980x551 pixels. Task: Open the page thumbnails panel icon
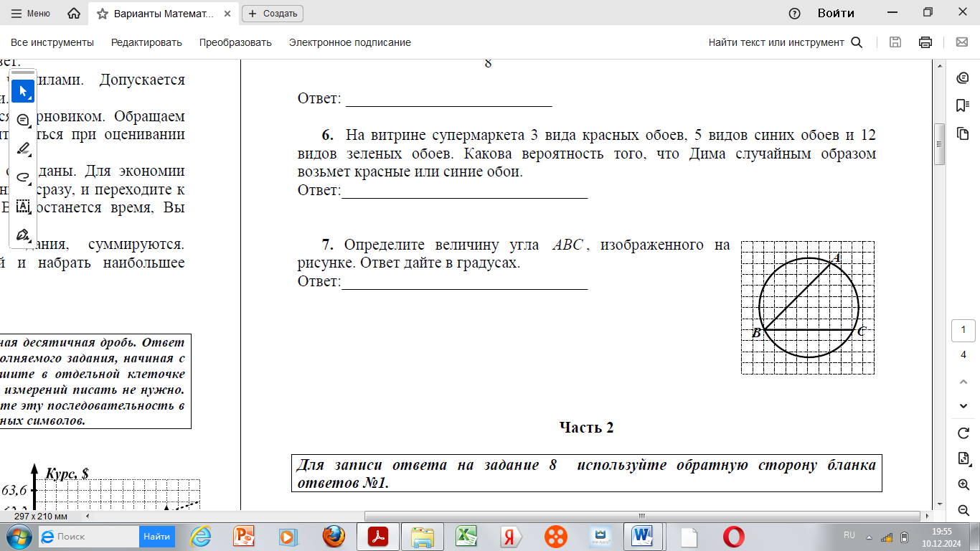(963, 133)
